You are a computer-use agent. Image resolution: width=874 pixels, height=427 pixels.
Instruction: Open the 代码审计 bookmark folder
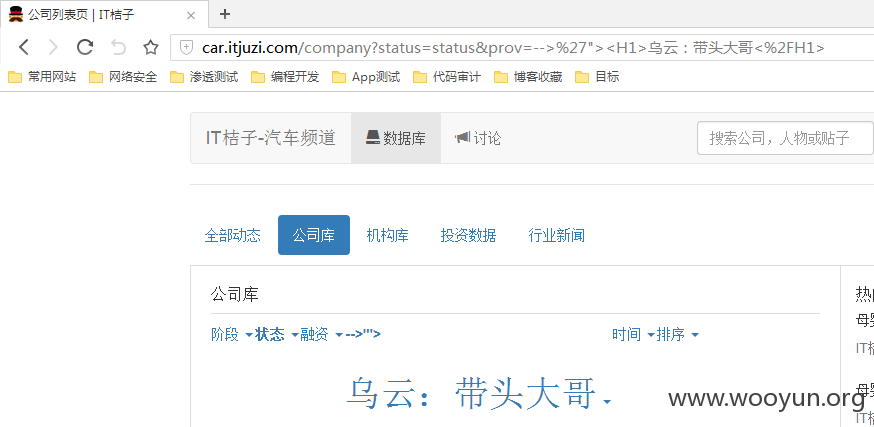[x=447, y=77]
